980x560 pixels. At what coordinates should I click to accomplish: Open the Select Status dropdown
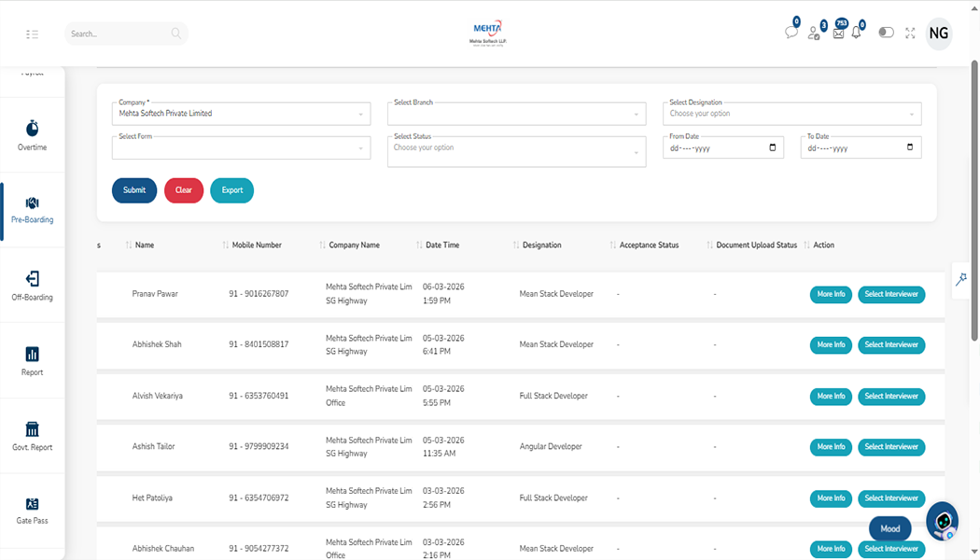click(516, 151)
